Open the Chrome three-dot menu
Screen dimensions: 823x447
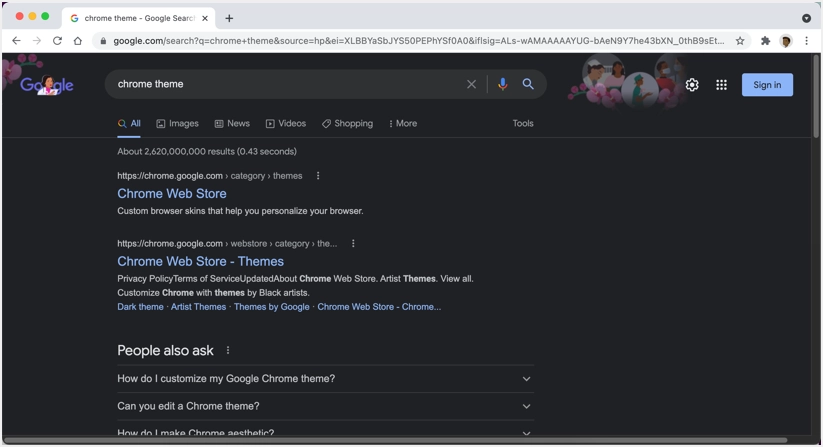point(807,41)
